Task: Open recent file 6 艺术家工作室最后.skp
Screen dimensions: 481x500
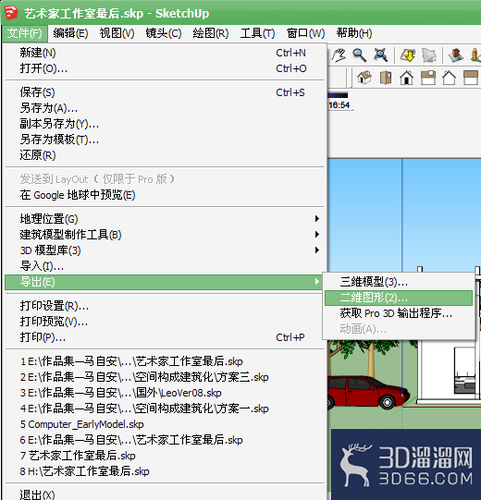Action: click(x=165, y=440)
